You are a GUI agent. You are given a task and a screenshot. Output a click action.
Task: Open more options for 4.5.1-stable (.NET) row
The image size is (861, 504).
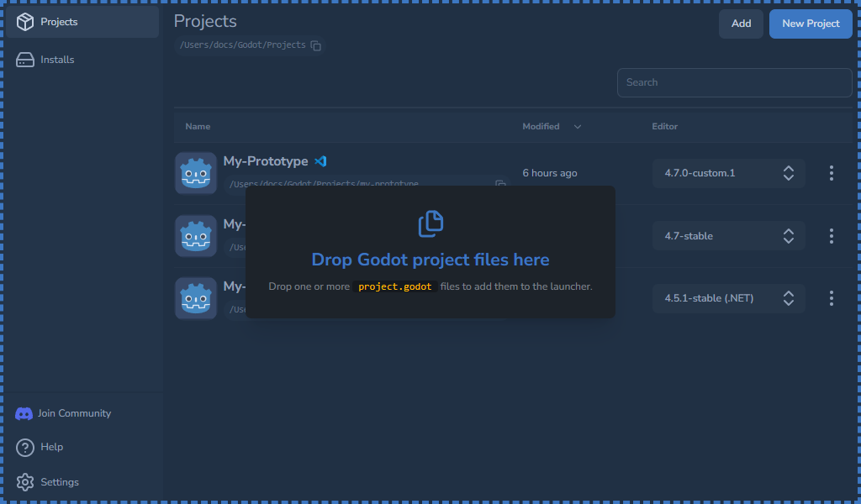pos(832,298)
